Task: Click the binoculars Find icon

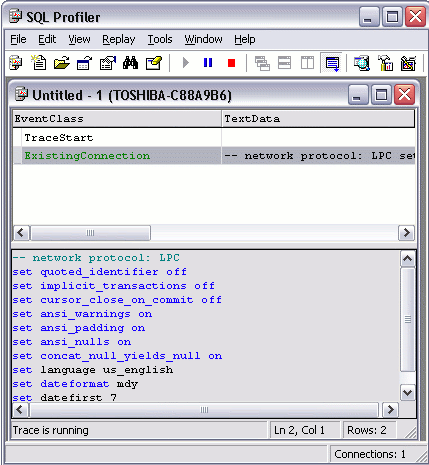Action: [x=130, y=63]
